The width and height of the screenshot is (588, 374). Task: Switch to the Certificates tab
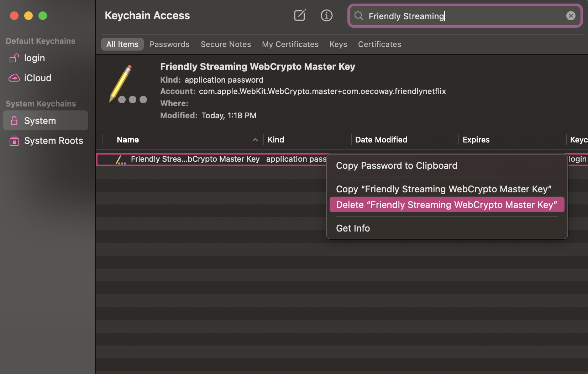tap(379, 44)
